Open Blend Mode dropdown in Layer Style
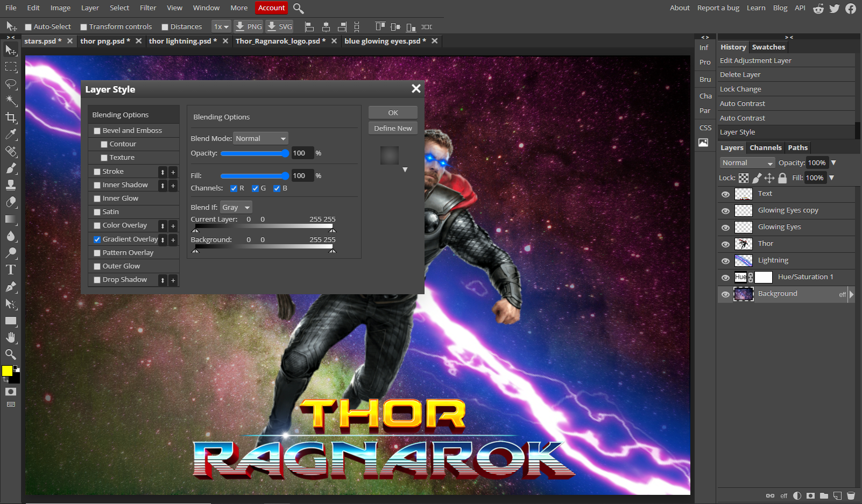Screen dimensions: 862x504 click(x=261, y=139)
